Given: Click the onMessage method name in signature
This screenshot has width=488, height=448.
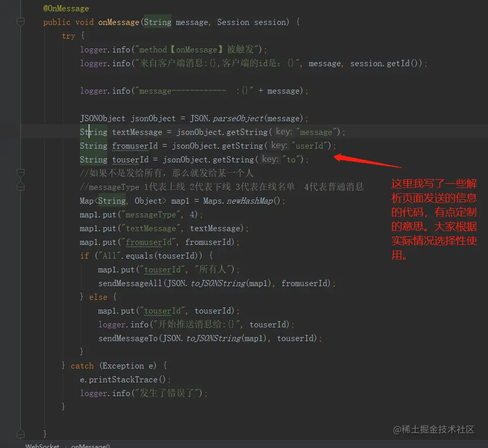Looking at the screenshot, I should (119, 22).
